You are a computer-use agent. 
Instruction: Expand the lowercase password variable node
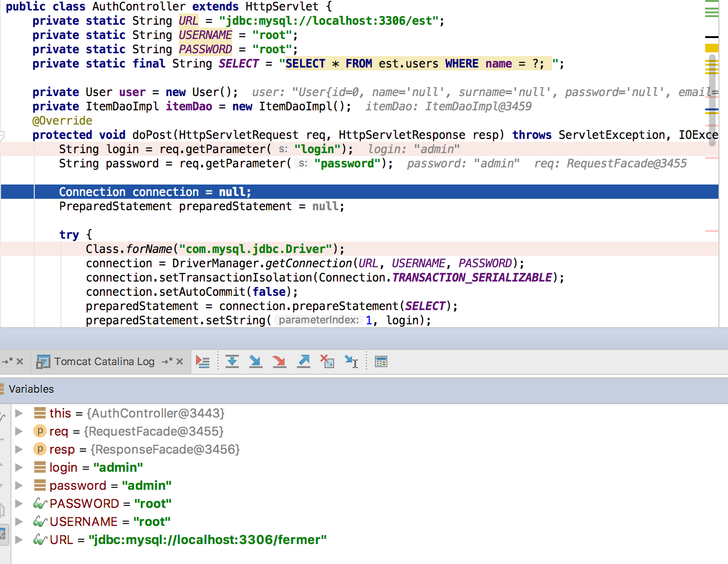tap(19, 485)
